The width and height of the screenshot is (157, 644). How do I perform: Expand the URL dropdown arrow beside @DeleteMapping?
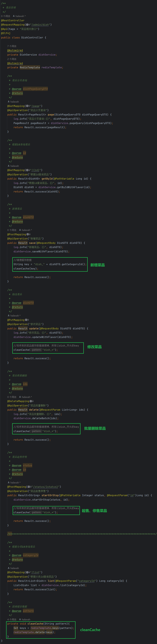coord(33,401)
